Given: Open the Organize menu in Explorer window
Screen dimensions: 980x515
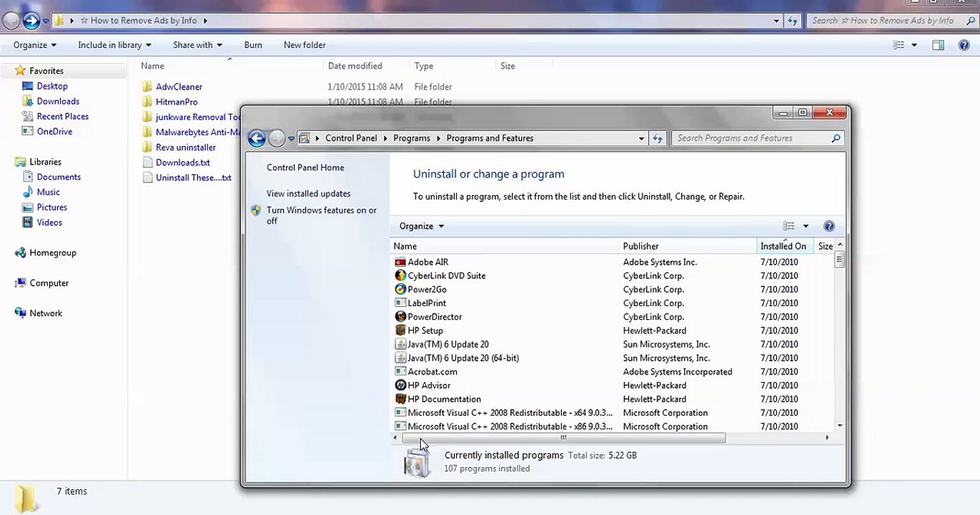Looking at the screenshot, I should tap(34, 45).
